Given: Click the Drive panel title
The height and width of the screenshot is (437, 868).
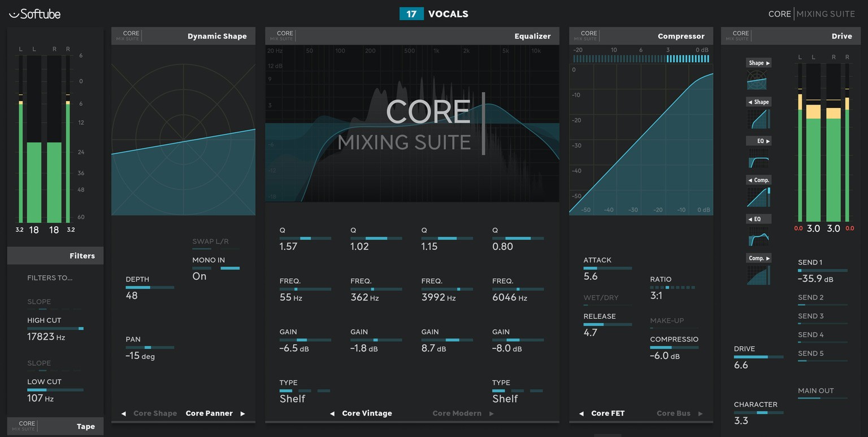Looking at the screenshot, I should [x=841, y=36].
